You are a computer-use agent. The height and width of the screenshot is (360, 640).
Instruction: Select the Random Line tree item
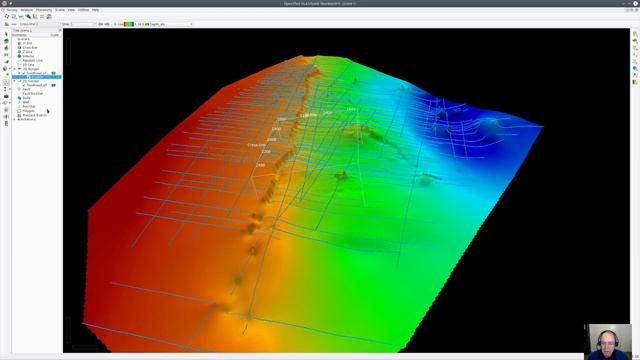pyautogui.click(x=32, y=60)
